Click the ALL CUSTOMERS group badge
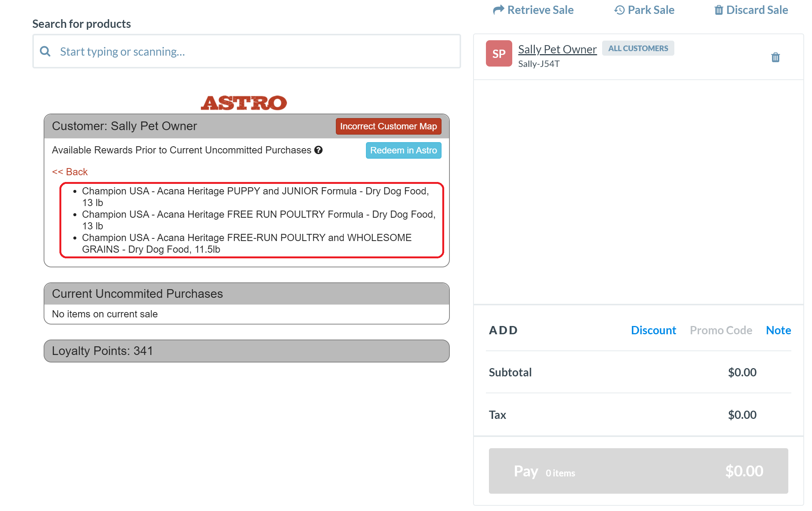Screen dimensions: 812x511 tap(638, 49)
